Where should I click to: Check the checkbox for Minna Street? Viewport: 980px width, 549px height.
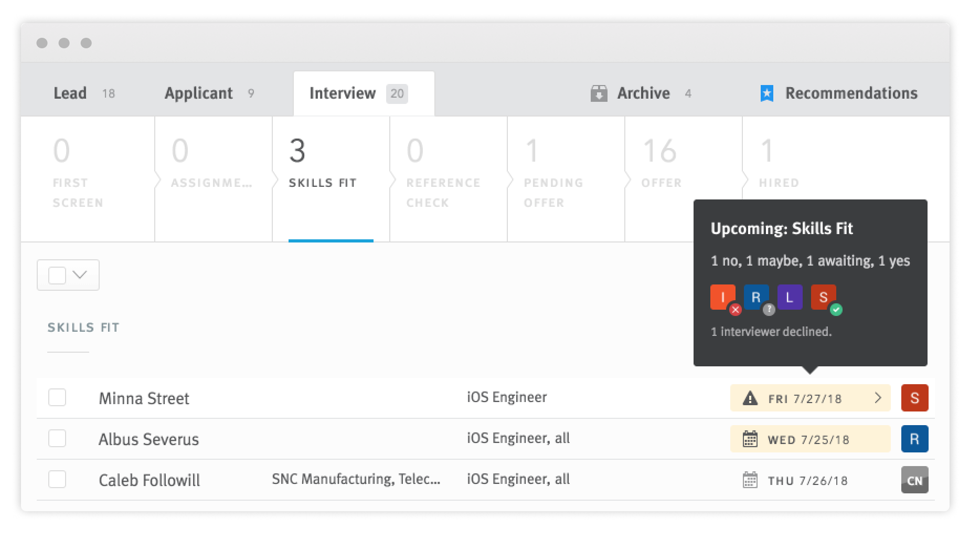(x=57, y=398)
